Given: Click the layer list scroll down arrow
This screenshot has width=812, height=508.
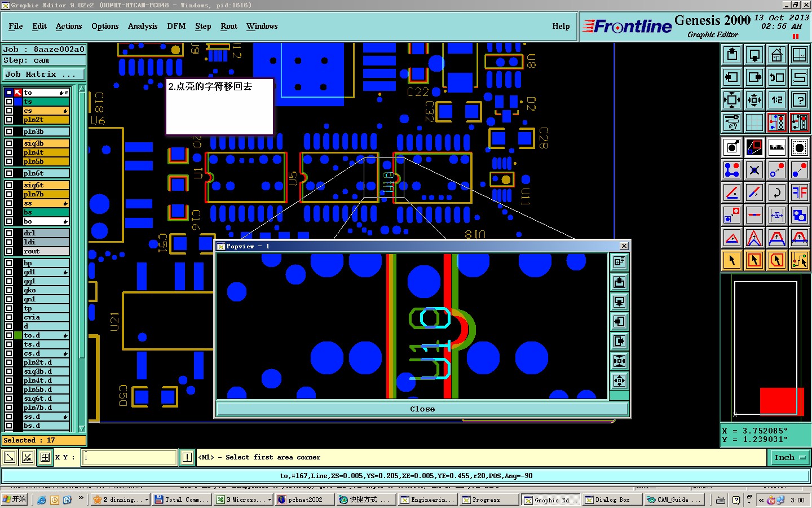Looking at the screenshot, I should pyautogui.click(x=82, y=429).
